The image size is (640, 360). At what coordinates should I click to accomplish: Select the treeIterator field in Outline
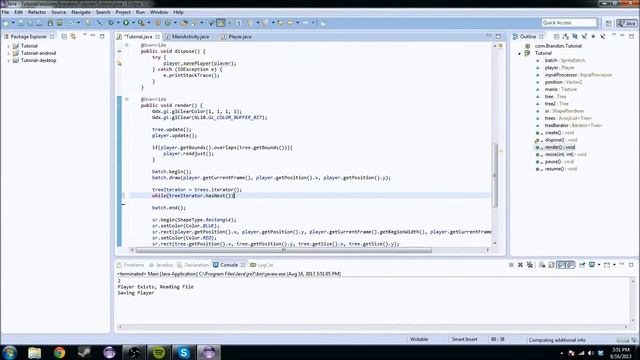coord(573,126)
